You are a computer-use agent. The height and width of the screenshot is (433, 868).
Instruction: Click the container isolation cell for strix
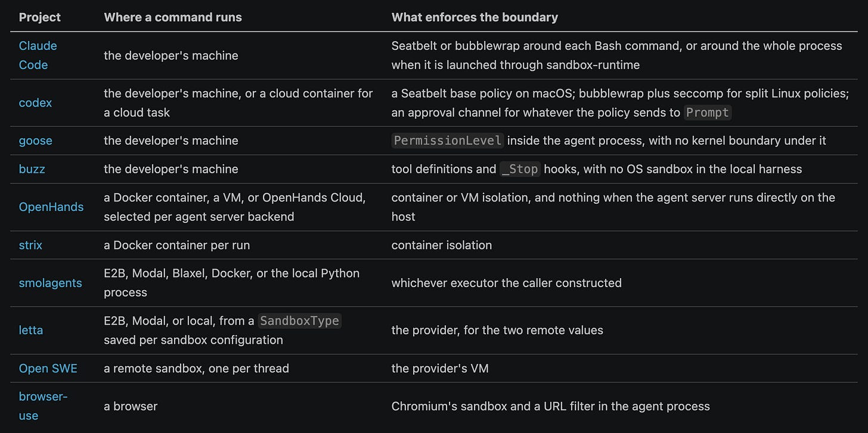click(x=442, y=245)
